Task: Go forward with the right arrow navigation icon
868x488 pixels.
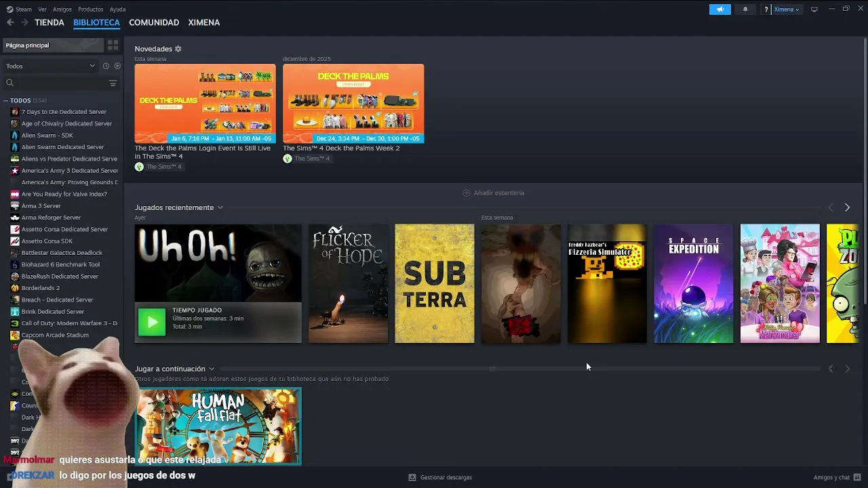Action: pos(24,22)
